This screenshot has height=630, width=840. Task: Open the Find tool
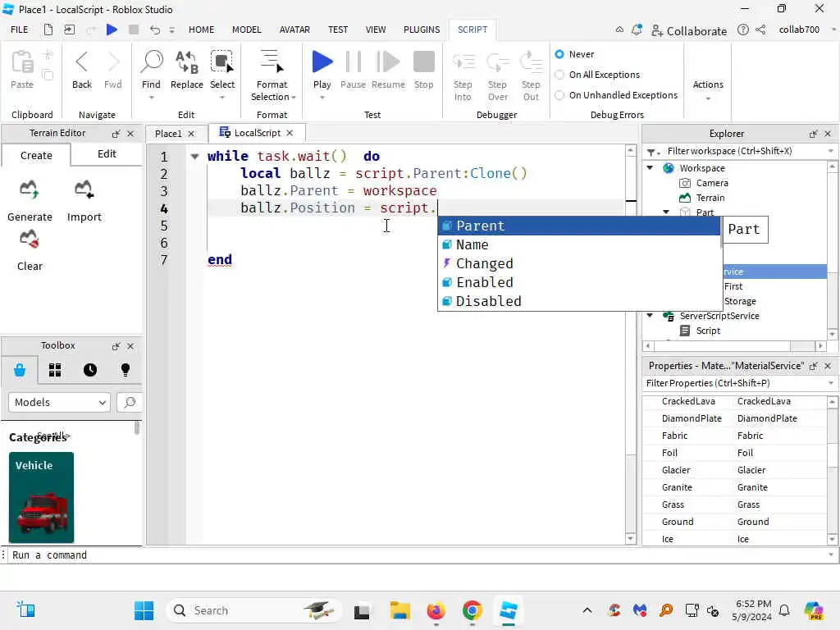pyautogui.click(x=151, y=74)
